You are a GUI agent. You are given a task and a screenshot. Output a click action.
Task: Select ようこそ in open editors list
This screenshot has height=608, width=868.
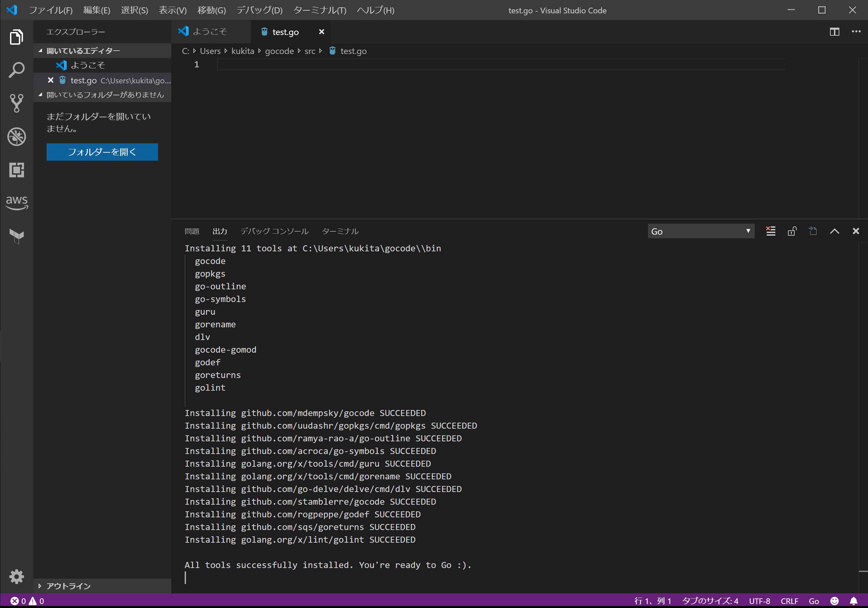pos(102,65)
